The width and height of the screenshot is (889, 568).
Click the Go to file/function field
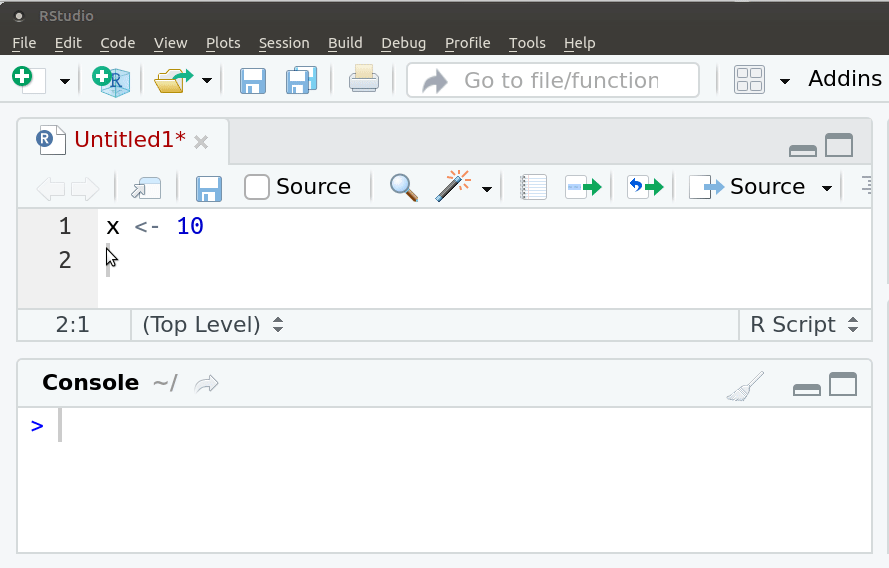pos(560,80)
